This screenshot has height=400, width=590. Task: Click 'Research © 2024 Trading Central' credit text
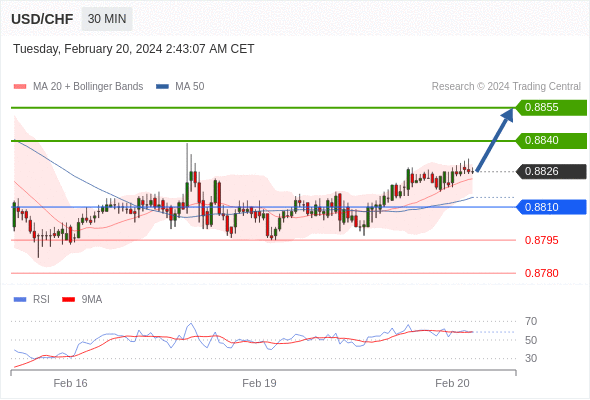506,87
